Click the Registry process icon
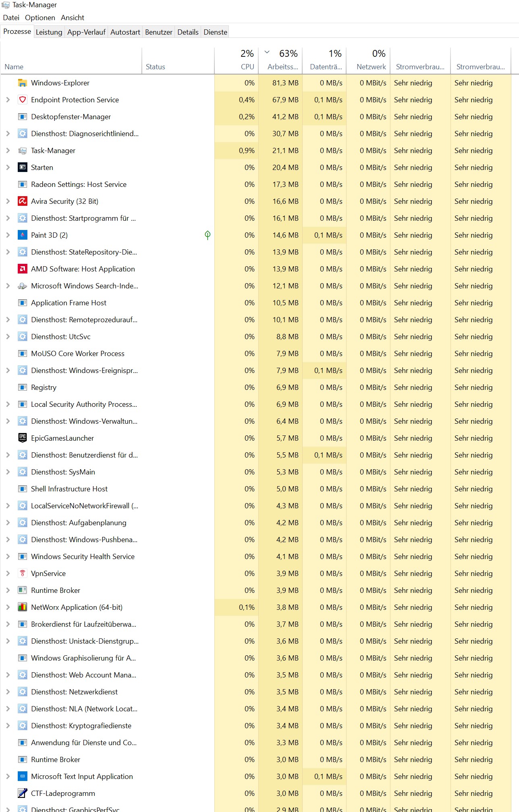Viewport: 519px width, 812px height. (23, 387)
